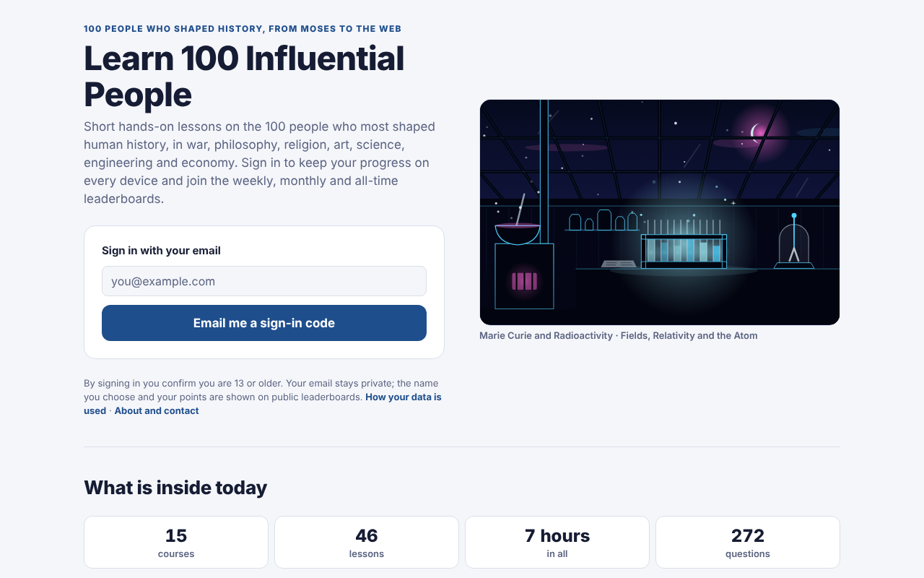
Task: Click the "Learn 100 Influential People" heading
Action: (244, 77)
